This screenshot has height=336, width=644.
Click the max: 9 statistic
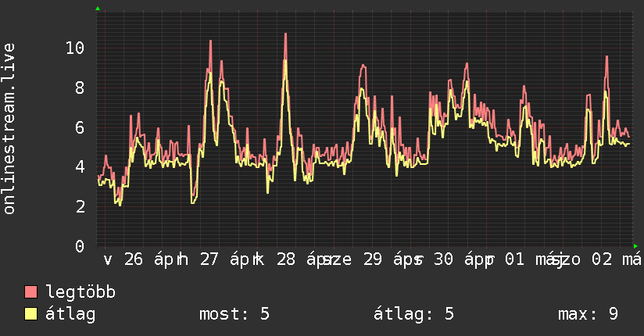[589, 314]
